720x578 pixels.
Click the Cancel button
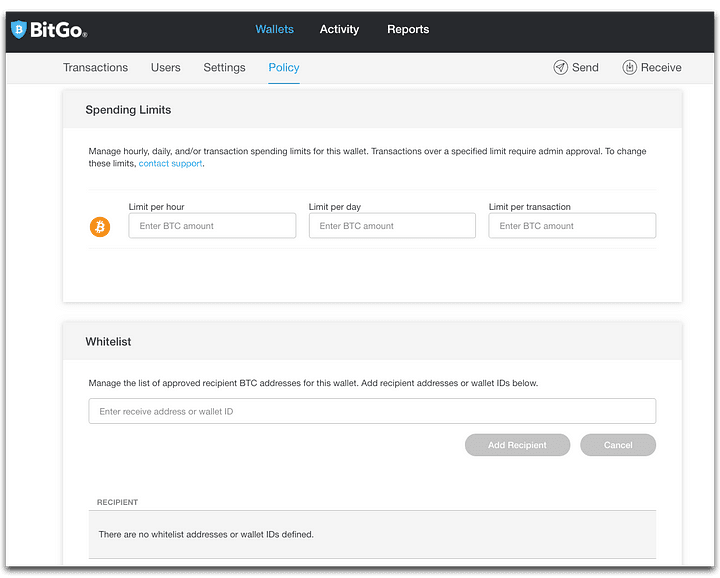618,445
